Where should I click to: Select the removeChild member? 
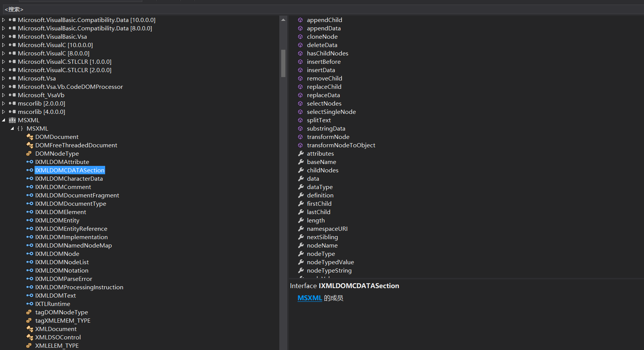(324, 78)
